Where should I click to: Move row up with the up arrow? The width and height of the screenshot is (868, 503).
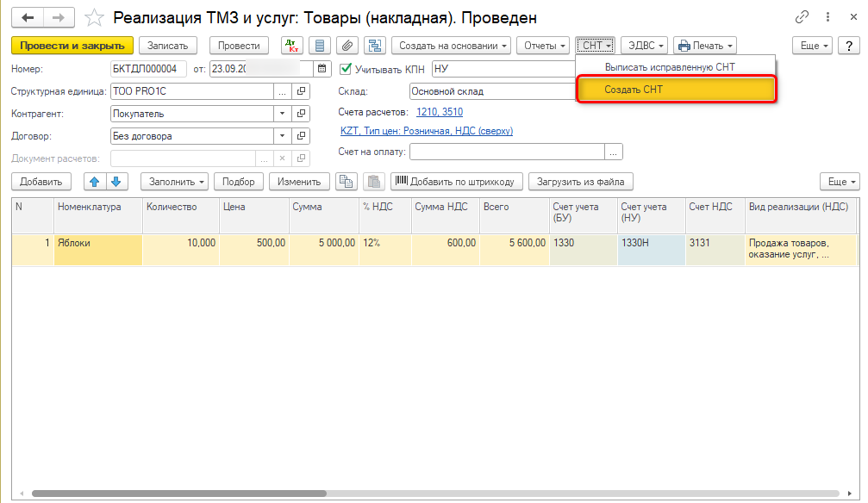pos(95,182)
